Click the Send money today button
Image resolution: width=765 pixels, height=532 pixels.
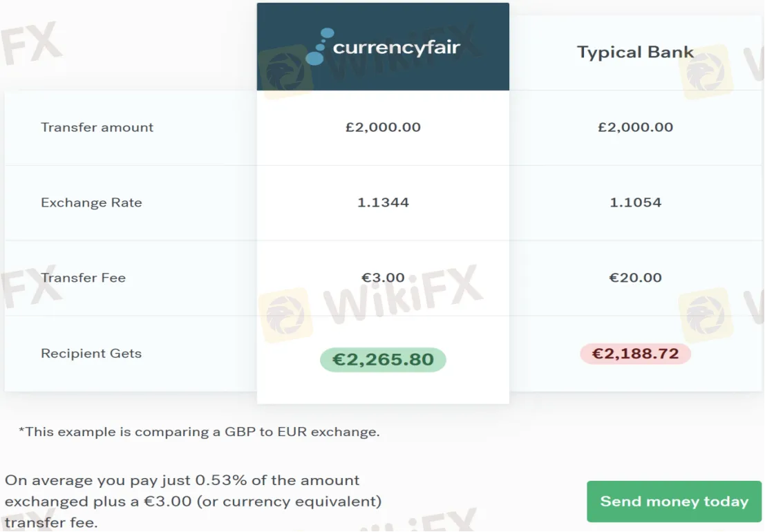tap(672, 501)
